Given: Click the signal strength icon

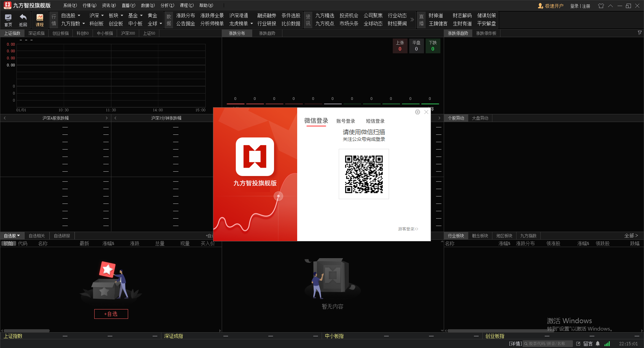Looking at the screenshot, I should click(x=607, y=344).
